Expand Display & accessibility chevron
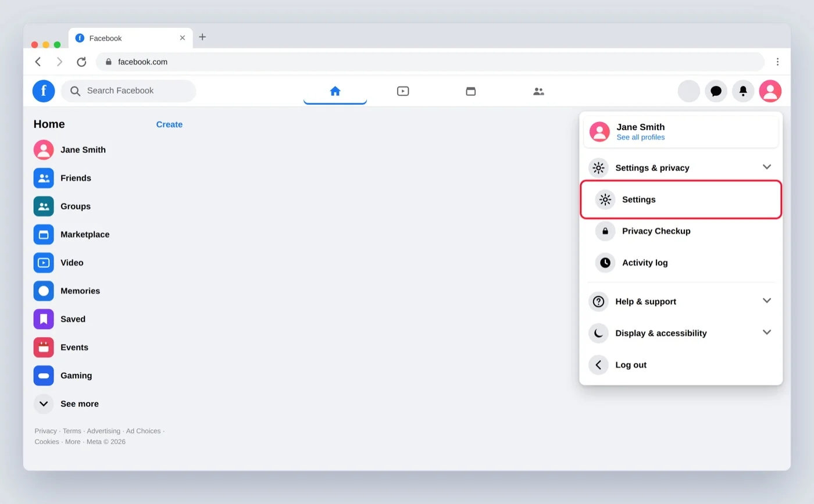 (767, 332)
